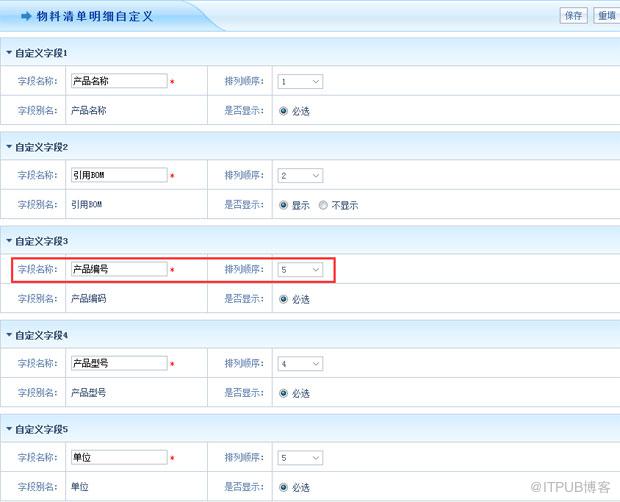This screenshot has height=502, width=620.
Task: Click the 自定义字段5 header text
Action: 41,429
